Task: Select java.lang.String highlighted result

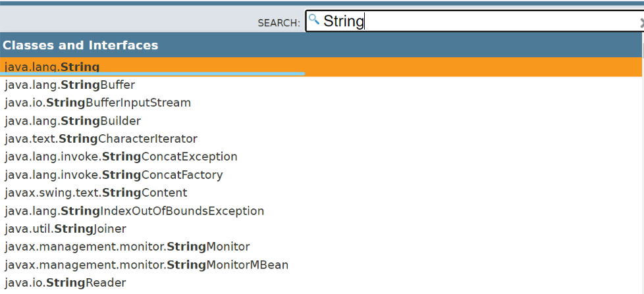Action: coord(52,66)
